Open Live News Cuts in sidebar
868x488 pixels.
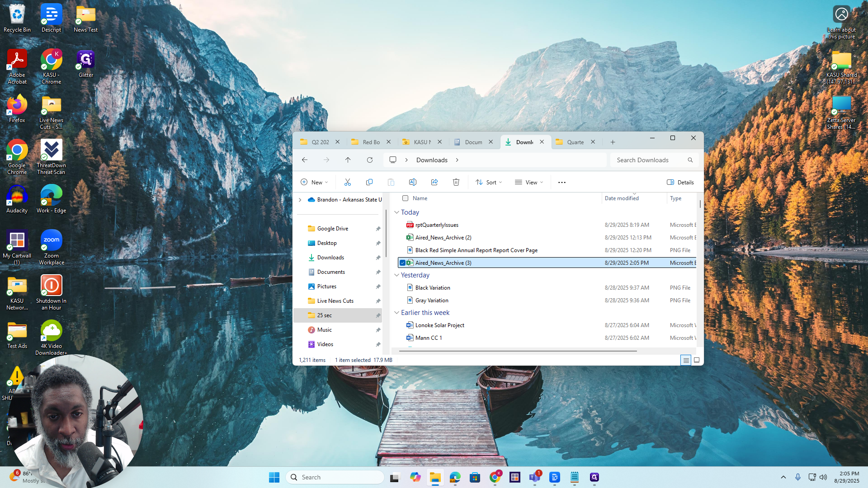(335, 301)
